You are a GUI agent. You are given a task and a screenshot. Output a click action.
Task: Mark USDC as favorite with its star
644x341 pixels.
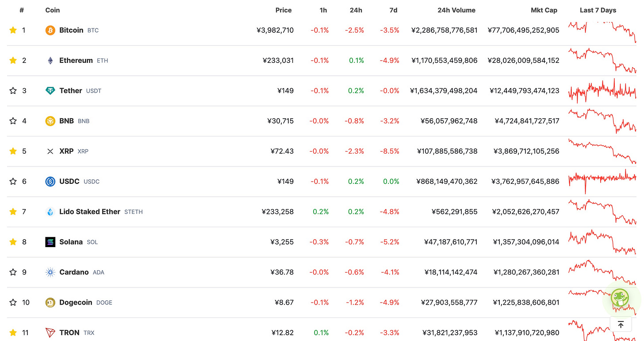tap(13, 182)
